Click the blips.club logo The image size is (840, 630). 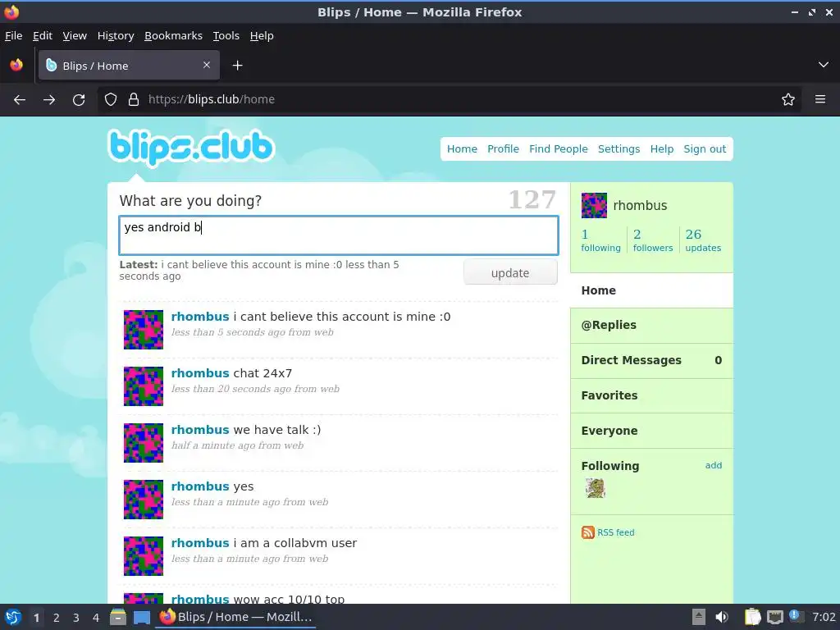click(x=191, y=148)
